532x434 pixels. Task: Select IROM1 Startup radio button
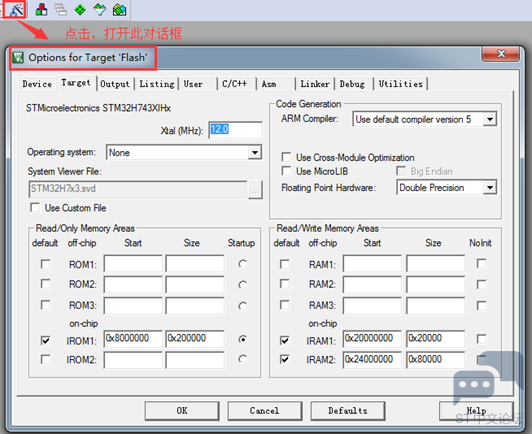[x=242, y=339]
